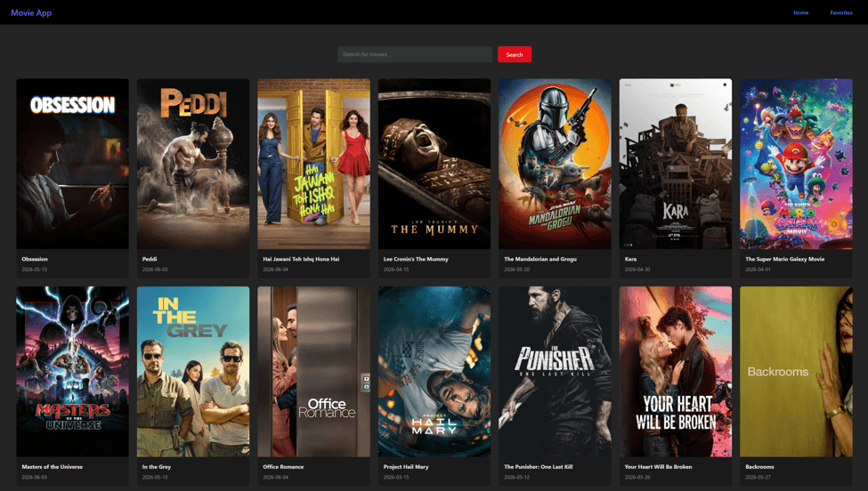Open the In the Grey poster
The width and height of the screenshot is (868, 491).
tap(193, 372)
